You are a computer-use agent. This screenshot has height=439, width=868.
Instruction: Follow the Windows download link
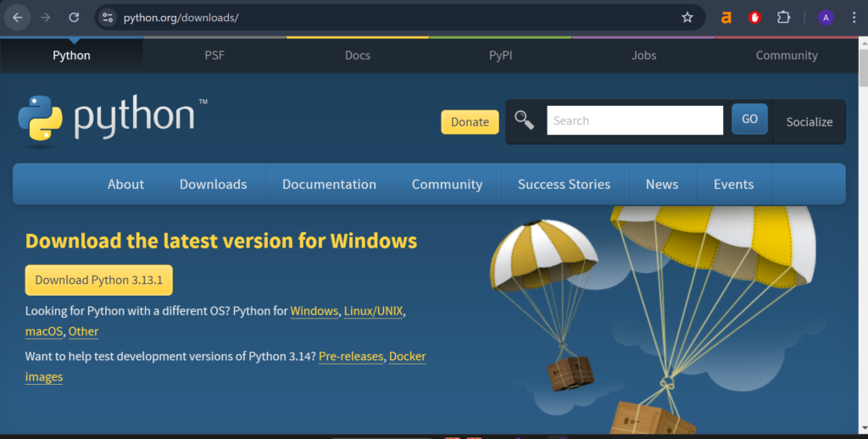click(314, 311)
